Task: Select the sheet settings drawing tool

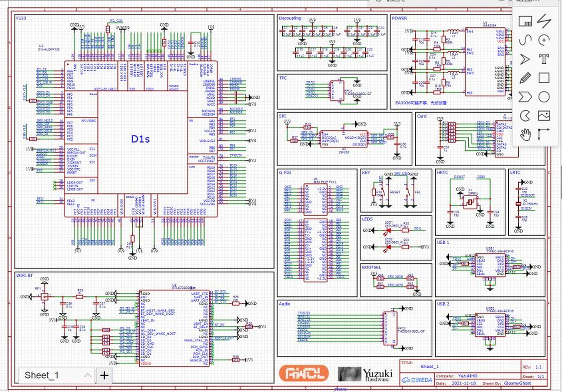Action: (525, 21)
